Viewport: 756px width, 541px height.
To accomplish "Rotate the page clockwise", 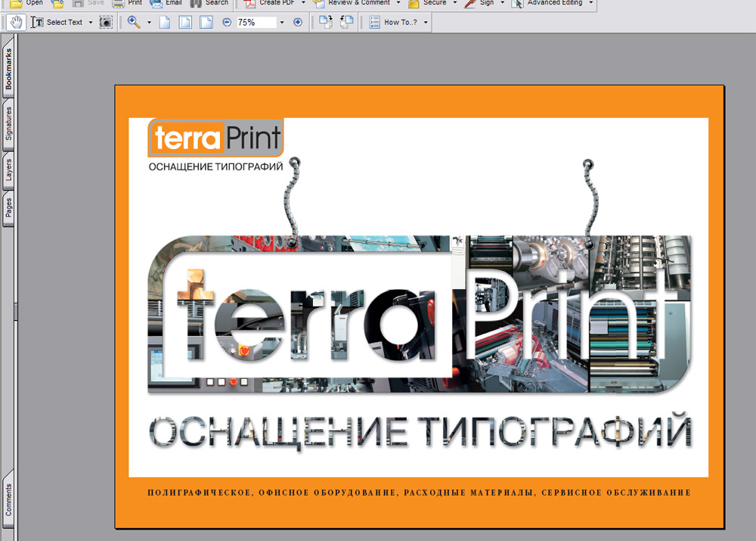I will point(326,22).
